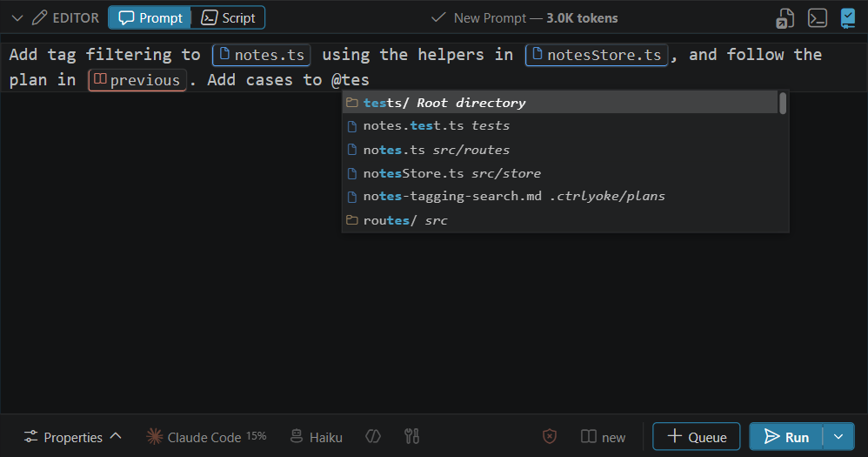Click the Queue button
Screen dimensions: 868x457
tap(697, 436)
